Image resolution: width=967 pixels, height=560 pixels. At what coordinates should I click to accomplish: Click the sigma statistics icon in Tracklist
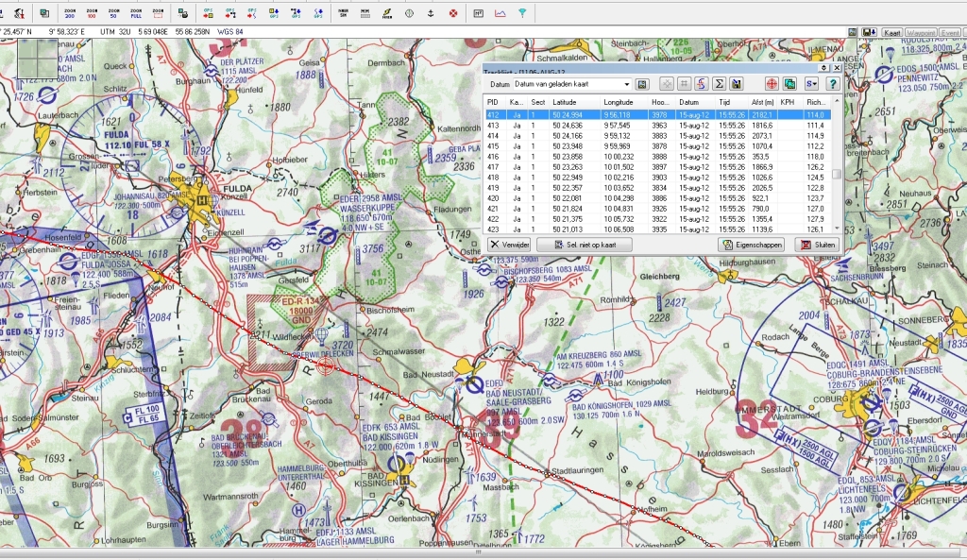[x=719, y=84]
